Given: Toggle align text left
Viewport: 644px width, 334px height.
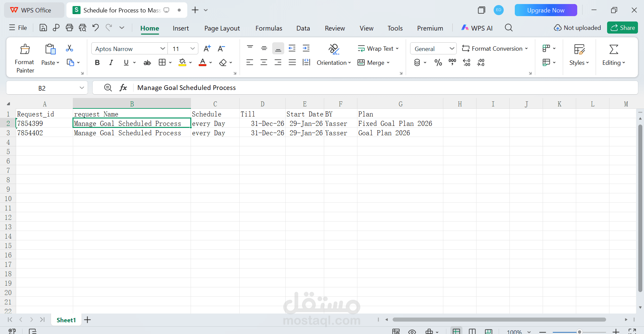Looking at the screenshot, I should (x=250, y=62).
